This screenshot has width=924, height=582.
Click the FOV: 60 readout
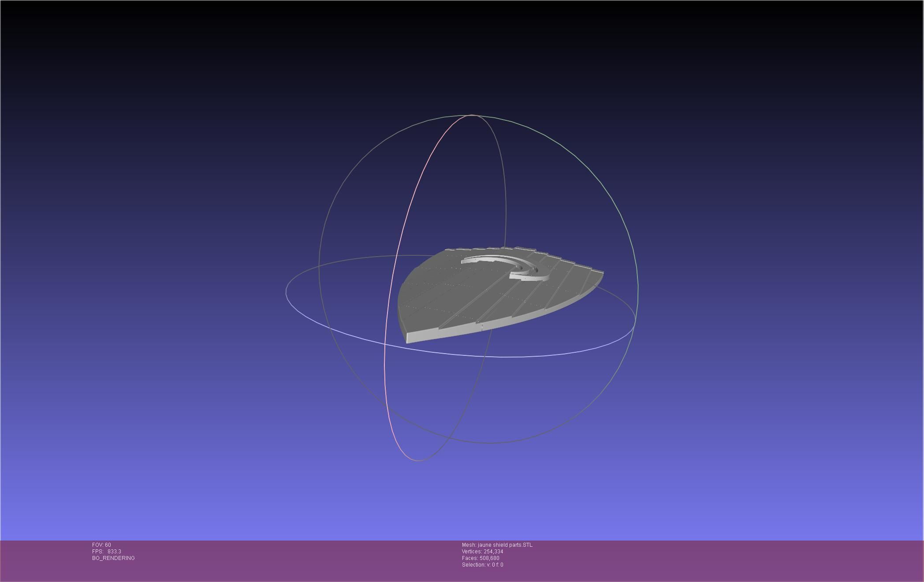101,545
